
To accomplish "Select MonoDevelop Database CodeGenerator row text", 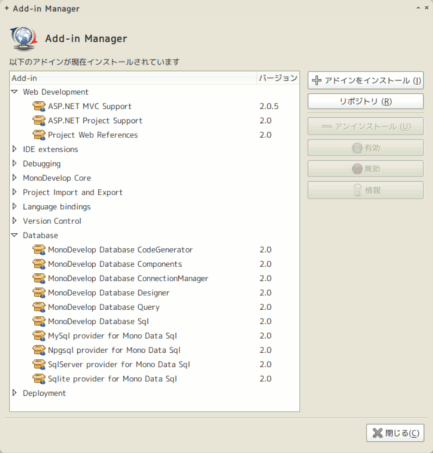I will coord(120,250).
